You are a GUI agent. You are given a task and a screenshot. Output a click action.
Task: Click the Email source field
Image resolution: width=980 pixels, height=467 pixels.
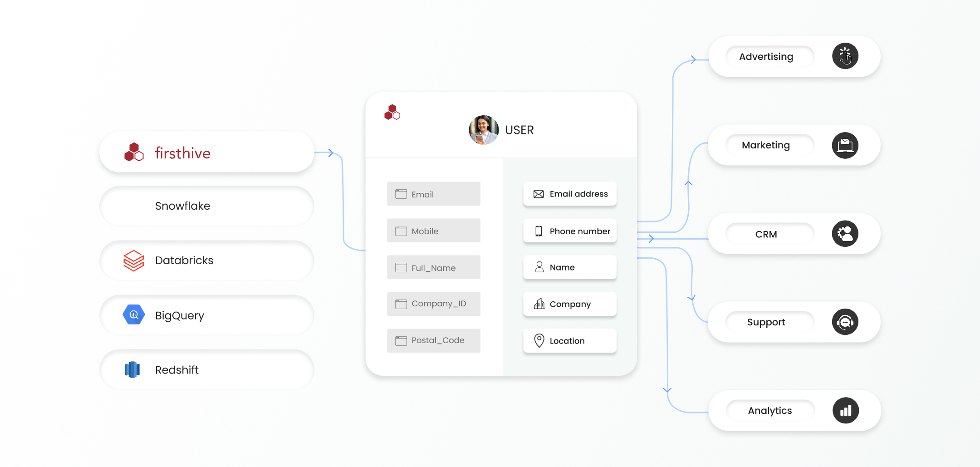(x=433, y=194)
